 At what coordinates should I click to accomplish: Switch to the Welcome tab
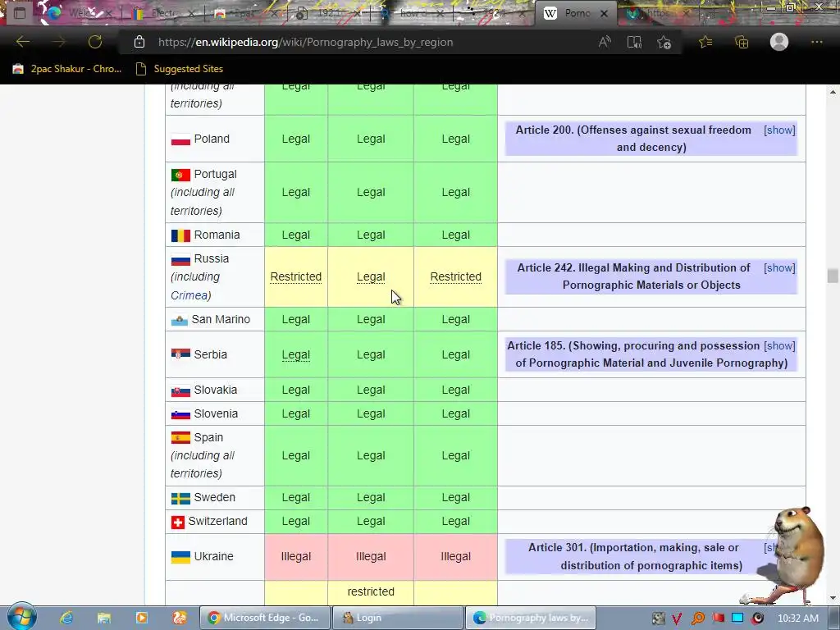pos(80,13)
